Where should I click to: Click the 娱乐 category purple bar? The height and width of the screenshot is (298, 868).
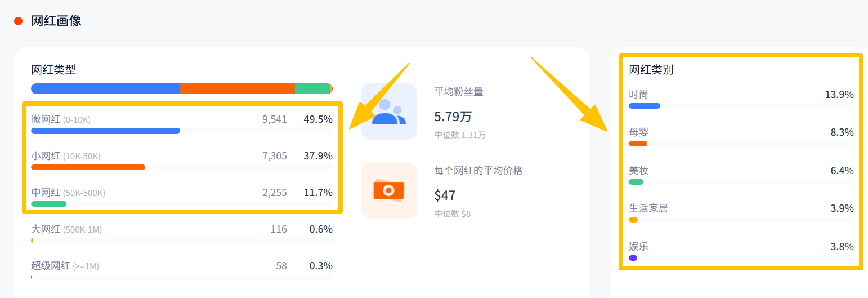click(633, 258)
